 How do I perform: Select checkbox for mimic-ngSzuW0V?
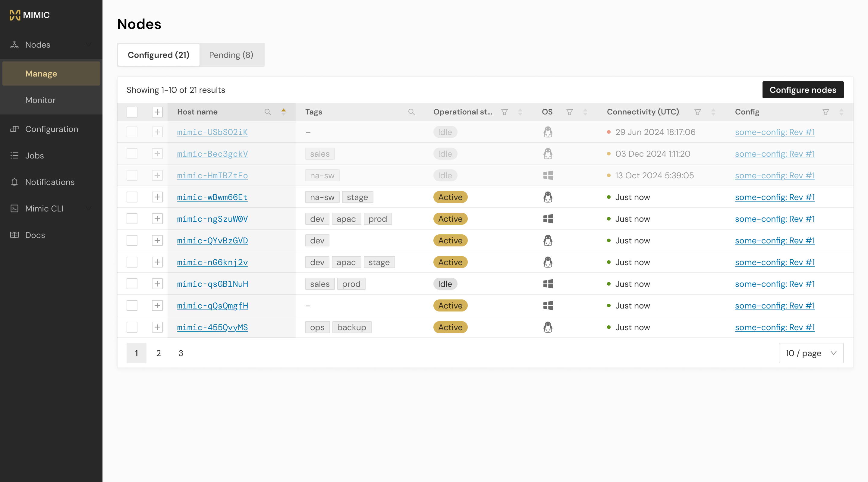point(132,219)
